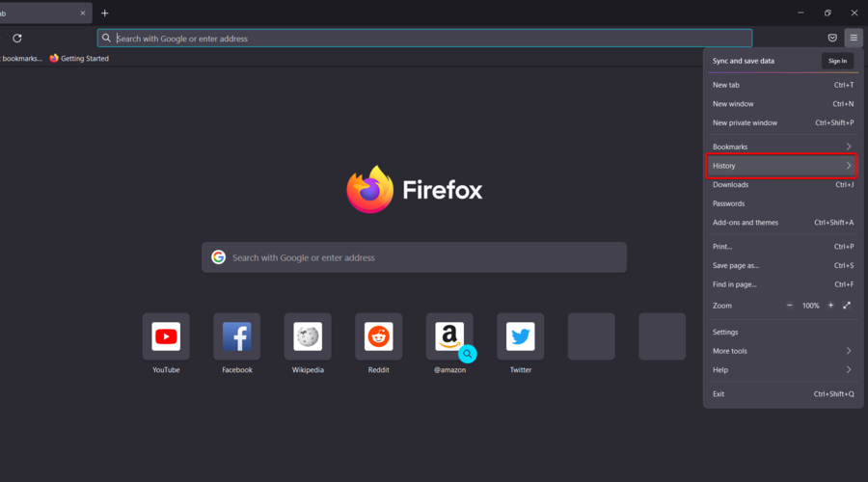Close the hamburger application menu icon
The image size is (868, 482).
coord(854,39)
